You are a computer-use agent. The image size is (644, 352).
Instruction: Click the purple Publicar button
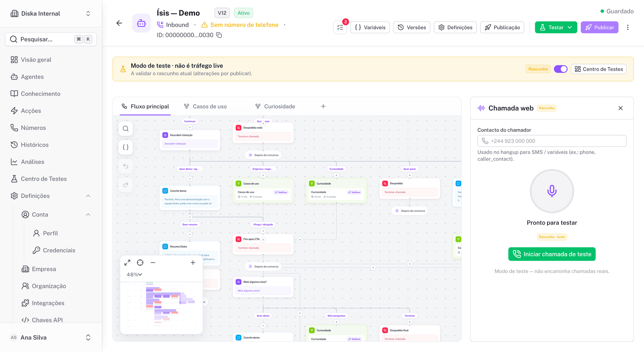[x=599, y=28]
